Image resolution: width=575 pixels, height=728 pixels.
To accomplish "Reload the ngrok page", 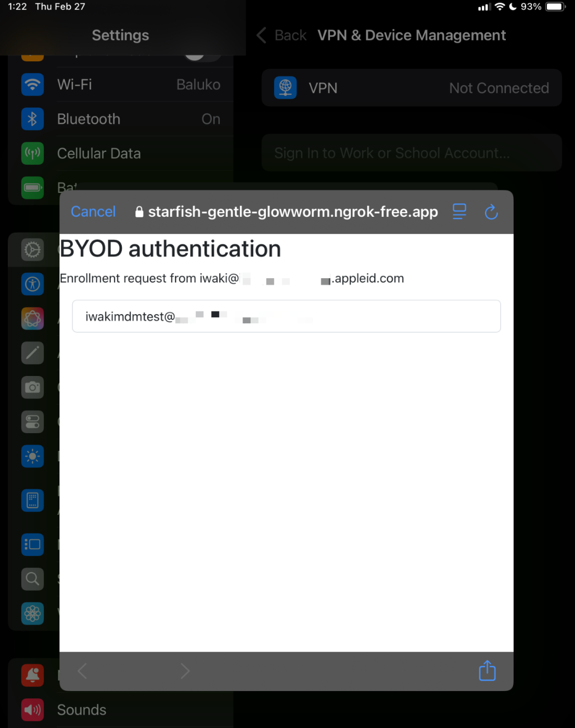I will 491,212.
